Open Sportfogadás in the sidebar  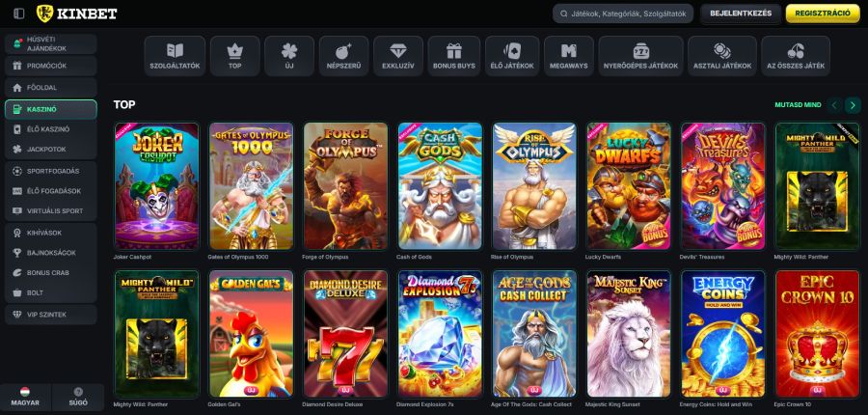pyautogui.click(x=49, y=171)
